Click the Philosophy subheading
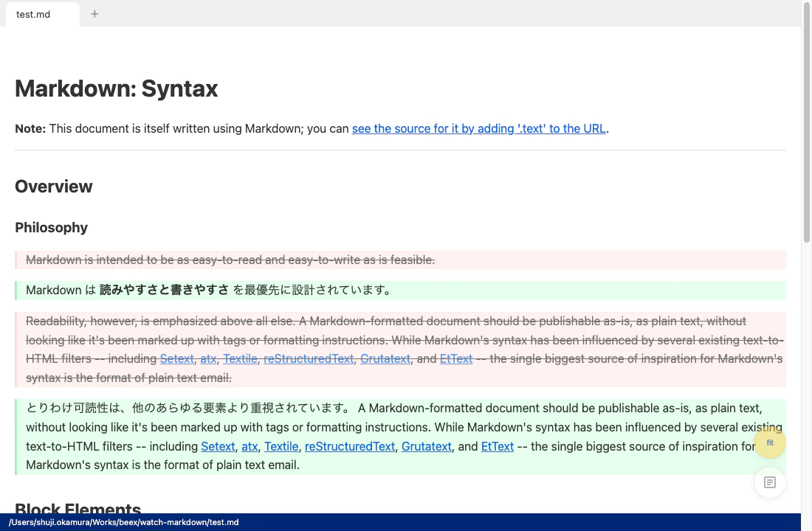Screen dimensions: 812x531 point(51,228)
